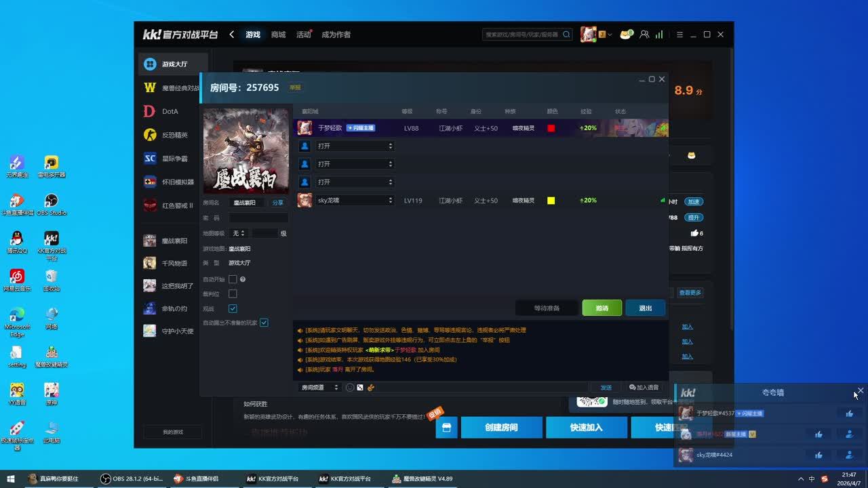Image resolution: width=868 pixels, height=488 pixels.
Task: Open 鏖战襄阳 in the sidebar list
Action: coord(170,241)
